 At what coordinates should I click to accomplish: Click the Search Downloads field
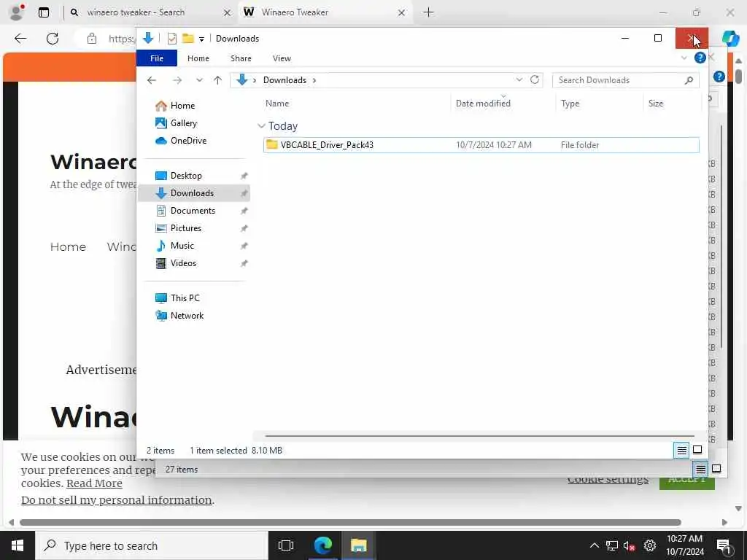tap(625, 80)
